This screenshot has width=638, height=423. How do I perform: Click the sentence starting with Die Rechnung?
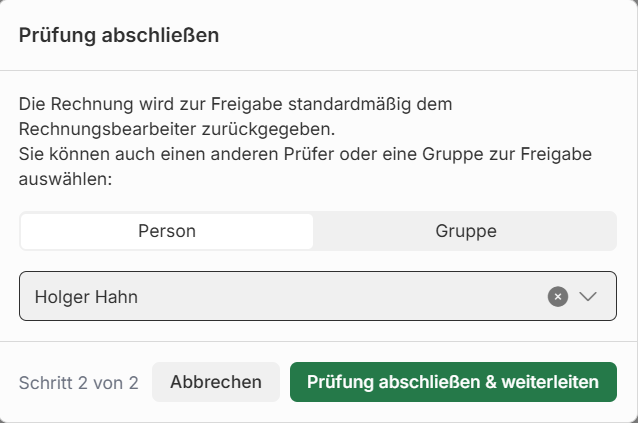point(236,103)
